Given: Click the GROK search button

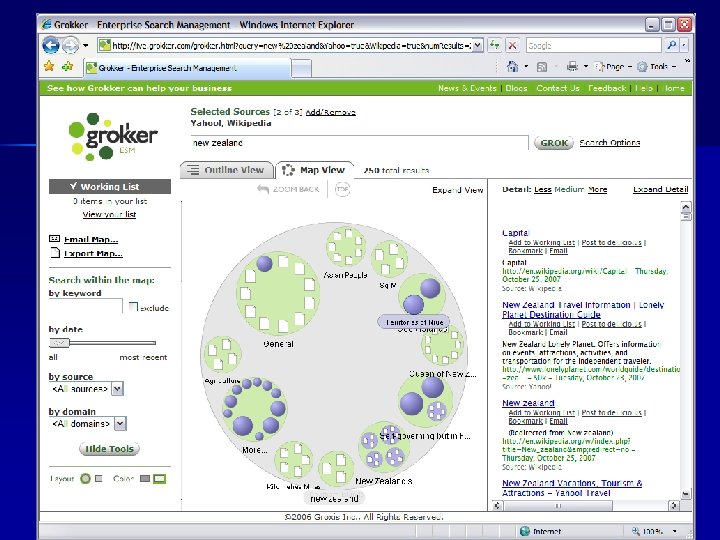Looking at the screenshot, I should tap(554, 143).
